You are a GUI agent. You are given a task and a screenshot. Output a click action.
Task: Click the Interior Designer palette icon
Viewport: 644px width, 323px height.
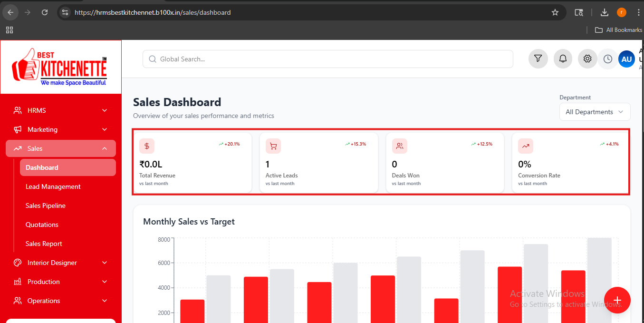coord(18,263)
